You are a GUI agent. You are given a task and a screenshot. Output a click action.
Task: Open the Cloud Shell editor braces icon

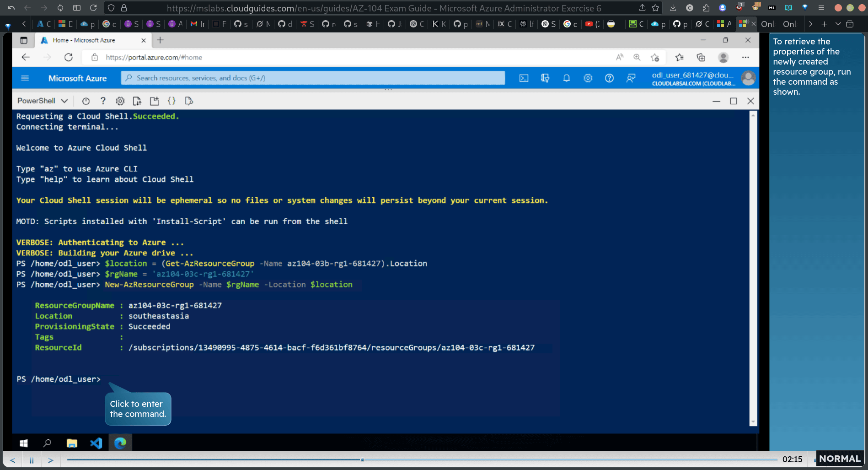click(x=171, y=101)
